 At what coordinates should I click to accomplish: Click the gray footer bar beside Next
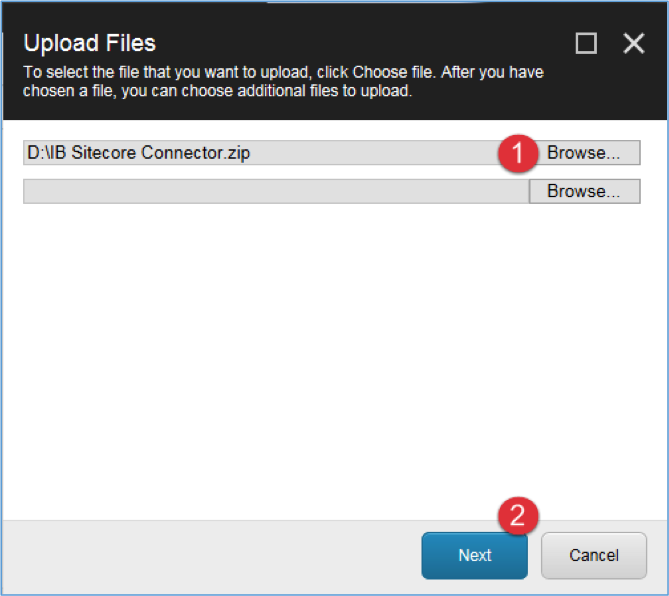tap(213, 557)
